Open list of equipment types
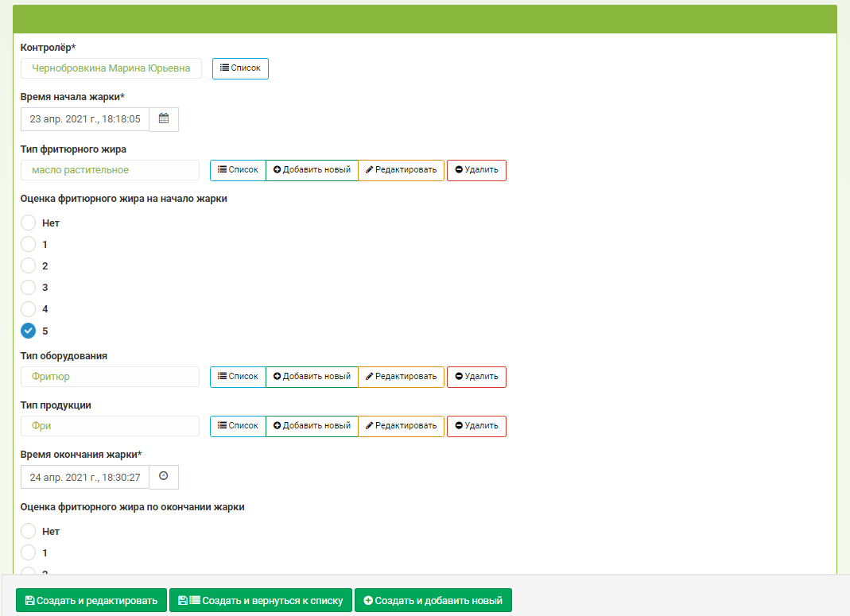 tap(238, 377)
